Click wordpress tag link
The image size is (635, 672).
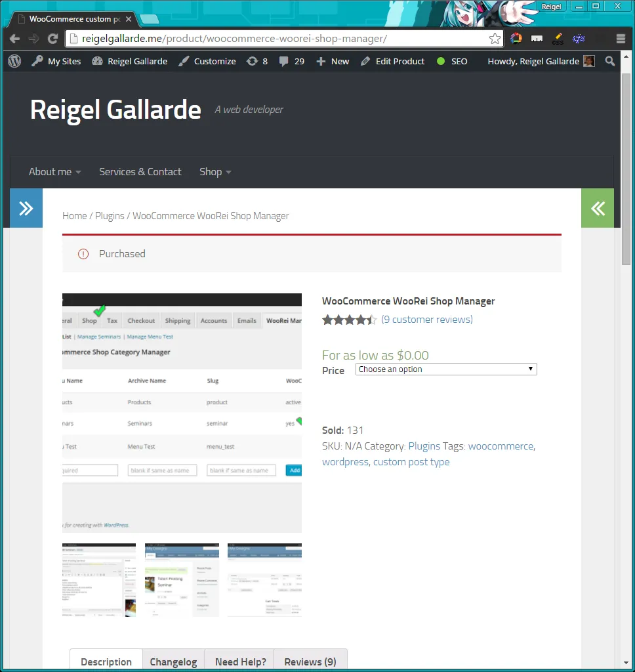pos(345,462)
